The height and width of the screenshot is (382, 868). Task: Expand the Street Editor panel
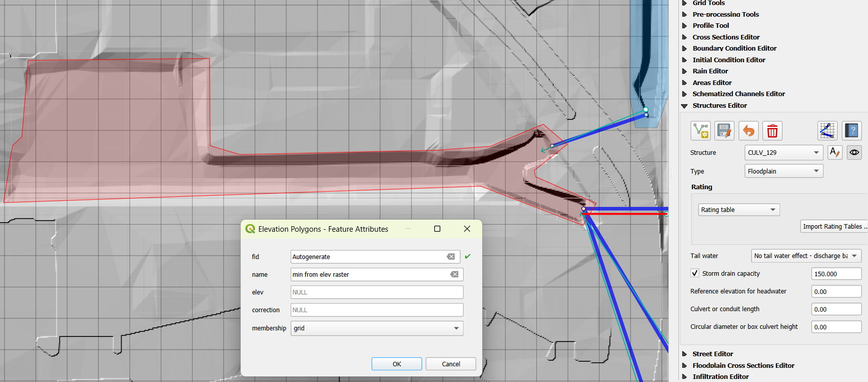(x=712, y=354)
